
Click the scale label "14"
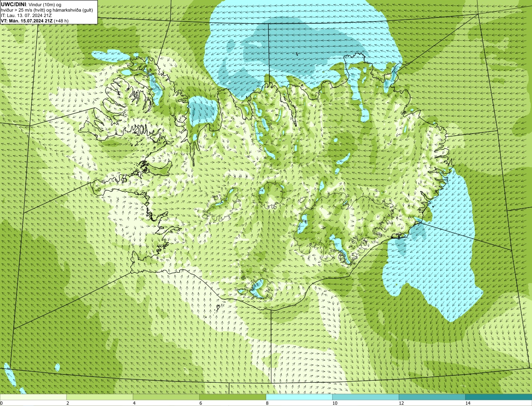(x=468, y=403)
